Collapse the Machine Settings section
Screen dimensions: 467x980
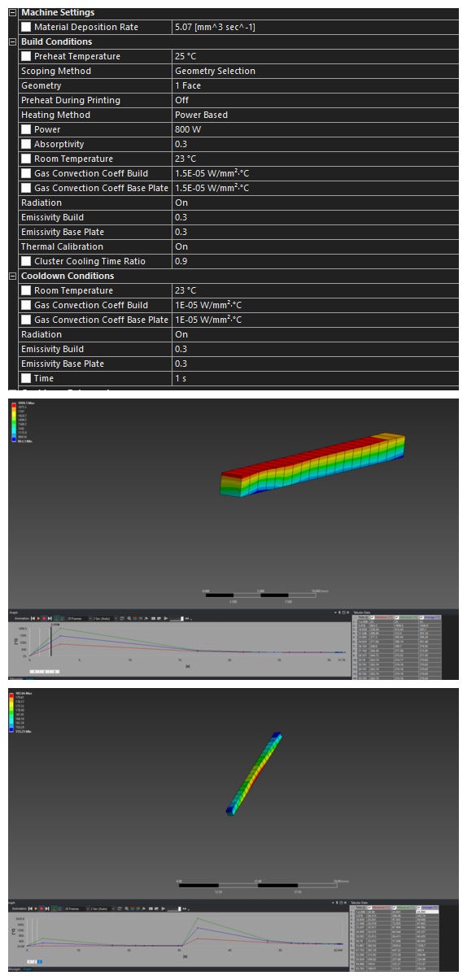[12, 12]
